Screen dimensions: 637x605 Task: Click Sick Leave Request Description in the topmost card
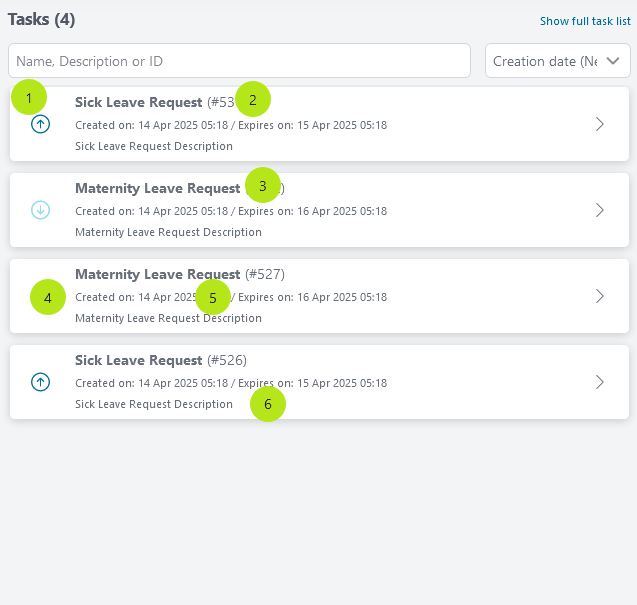pyautogui.click(x=154, y=146)
